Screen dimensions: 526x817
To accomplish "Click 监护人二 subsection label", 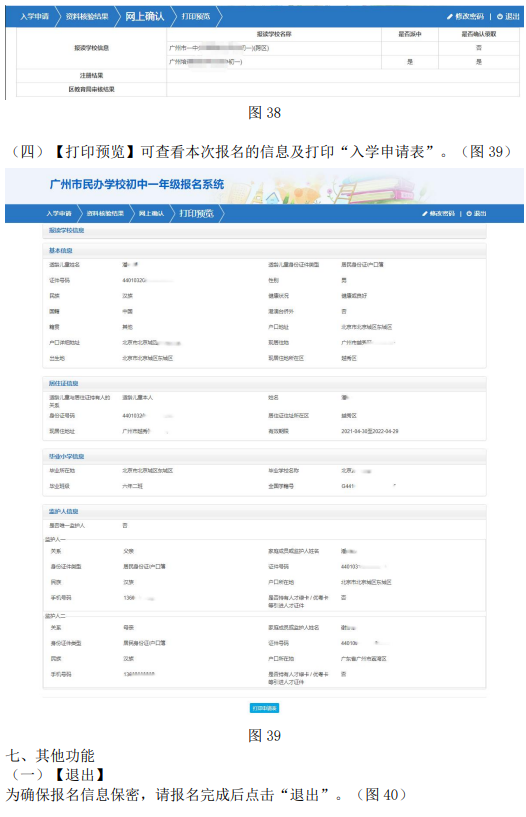I will tap(55, 616).
